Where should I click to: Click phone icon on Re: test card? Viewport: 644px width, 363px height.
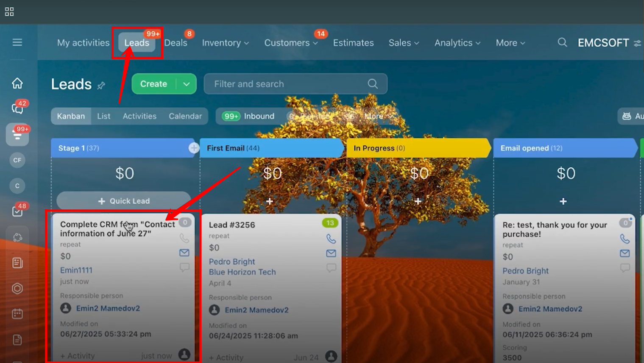625,238
